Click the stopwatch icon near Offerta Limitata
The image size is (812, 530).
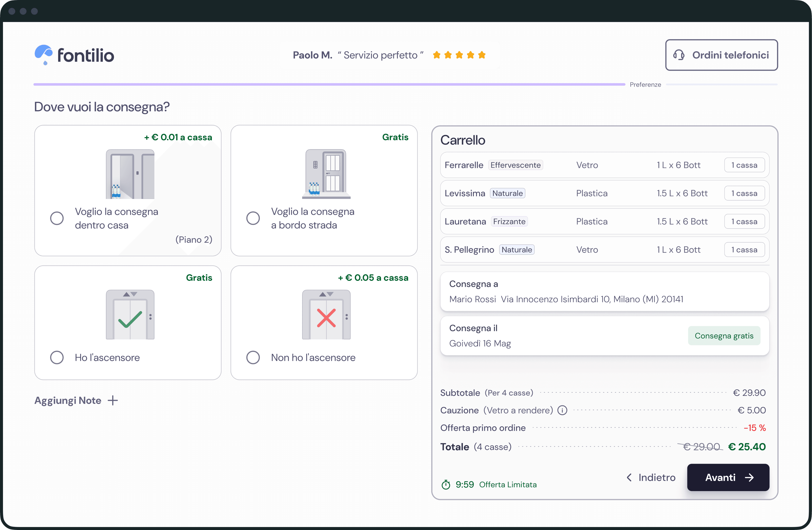pos(446,484)
